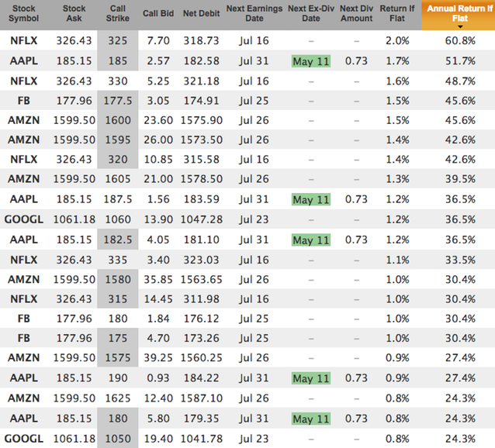Select NFLX symbol in the 325 strike row
Viewport: 495px width, 448px height.
click(x=24, y=40)
